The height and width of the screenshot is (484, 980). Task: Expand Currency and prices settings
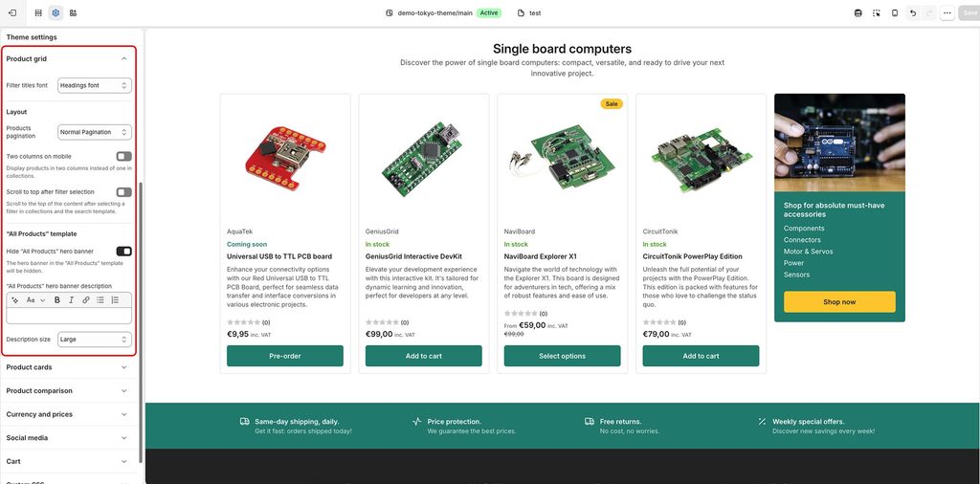click(67, 414)
